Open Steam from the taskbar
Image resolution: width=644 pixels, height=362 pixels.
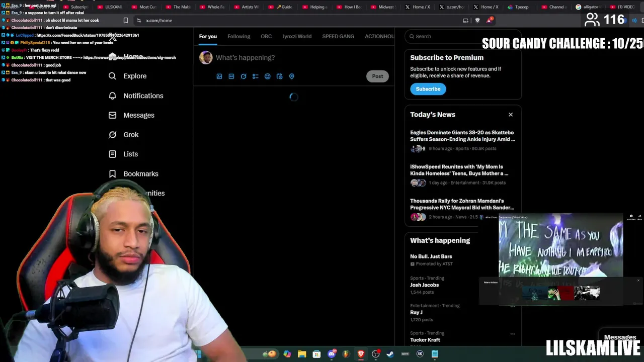pyautogui.click(x=390, y=354)
